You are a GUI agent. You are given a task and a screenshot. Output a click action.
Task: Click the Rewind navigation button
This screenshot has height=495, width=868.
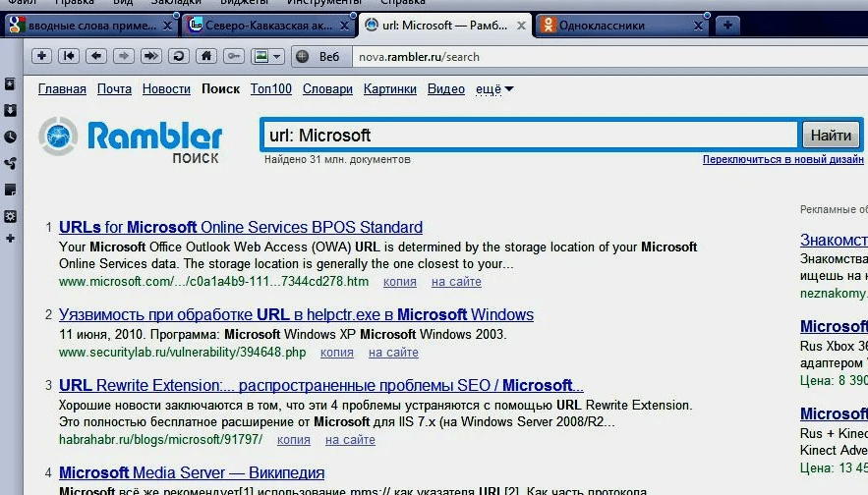pos(69,56)
